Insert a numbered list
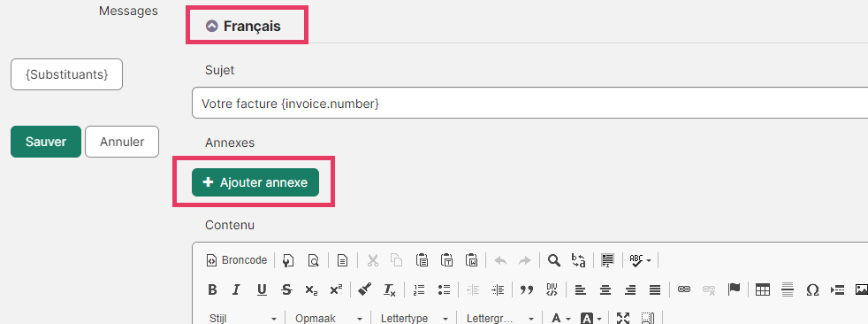 click(x=419, y=289)
